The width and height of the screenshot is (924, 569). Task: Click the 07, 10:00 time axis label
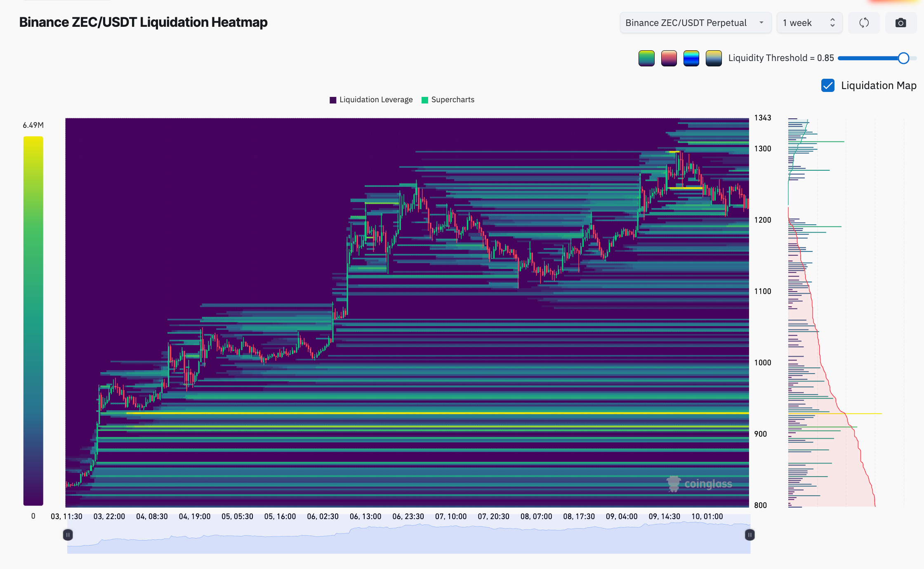(451, 517)
